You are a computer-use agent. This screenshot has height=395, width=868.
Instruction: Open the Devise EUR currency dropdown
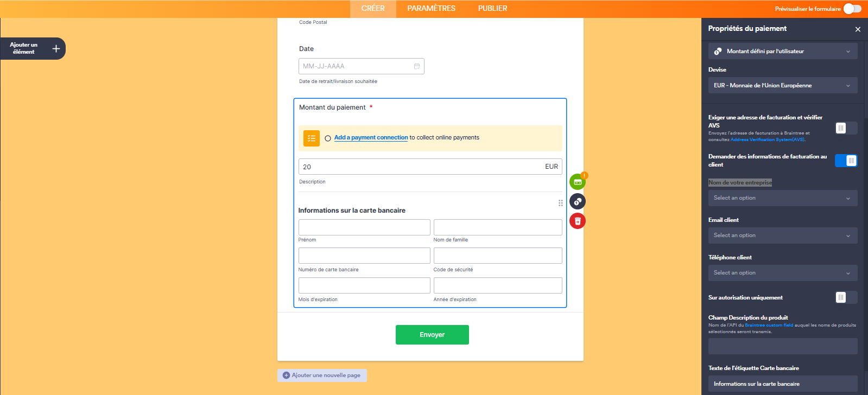783,85
